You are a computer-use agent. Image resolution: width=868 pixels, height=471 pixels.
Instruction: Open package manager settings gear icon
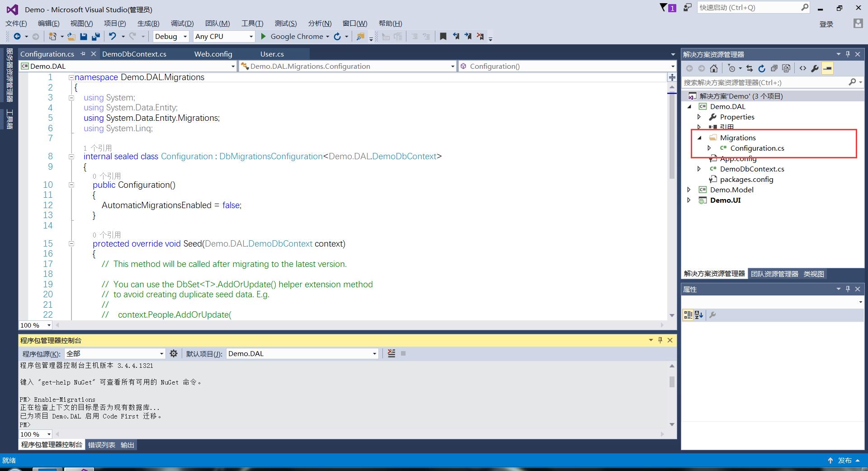point(174,353)
